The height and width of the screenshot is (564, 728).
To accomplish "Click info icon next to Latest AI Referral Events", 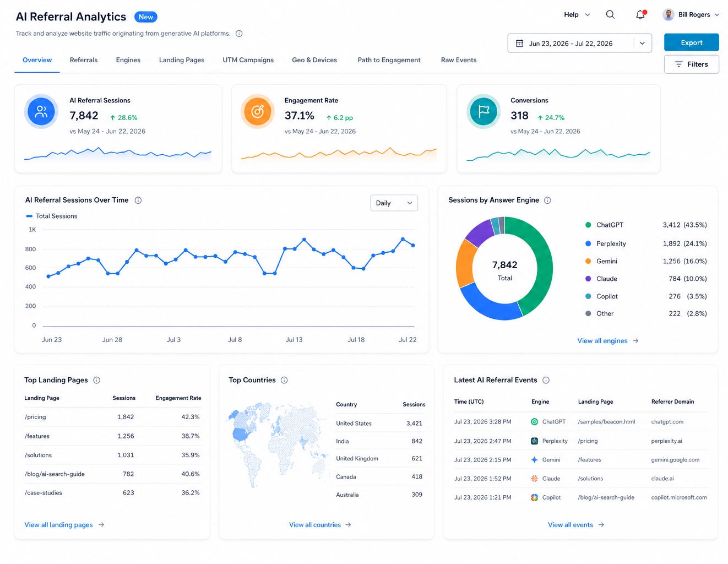I will [x=546, y=380].
